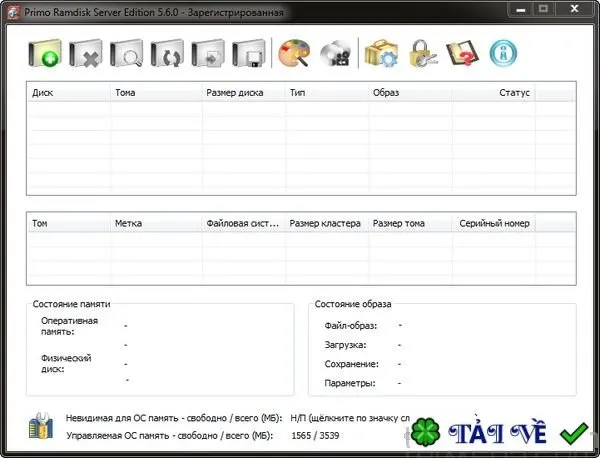The image size is (600, 458).
Task: Click the memory tools icon at bottom left
Action: click(x=41, y=426)
